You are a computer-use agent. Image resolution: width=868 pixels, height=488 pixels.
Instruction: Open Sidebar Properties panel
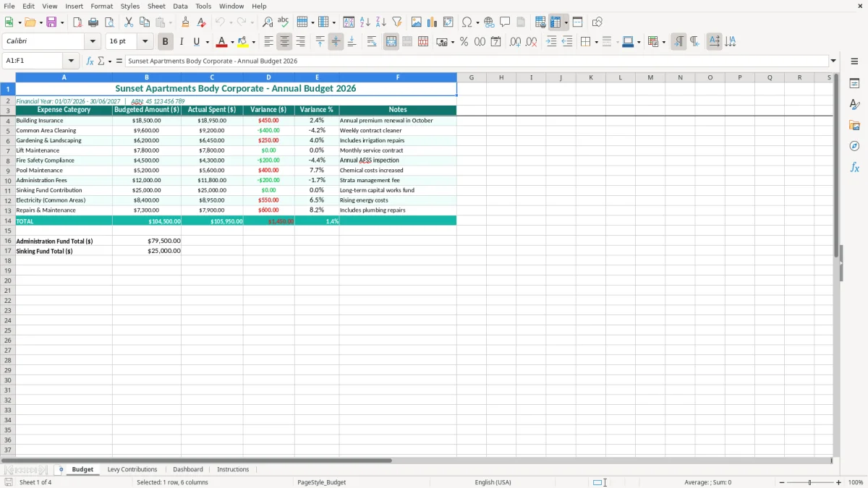coord(854,84)
